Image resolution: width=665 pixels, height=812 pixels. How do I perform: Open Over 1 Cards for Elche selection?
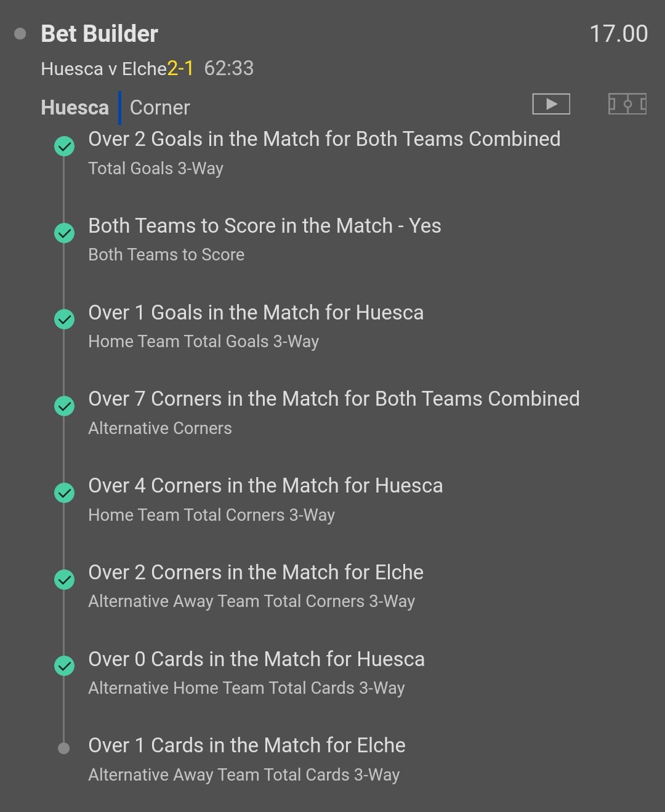247,746
